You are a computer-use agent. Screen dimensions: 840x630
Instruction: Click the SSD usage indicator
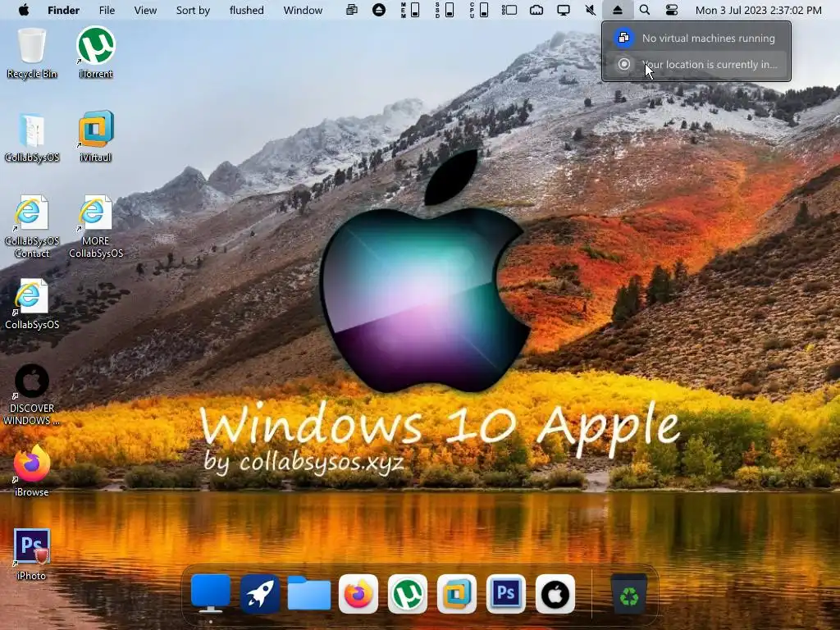pos(444,10)
